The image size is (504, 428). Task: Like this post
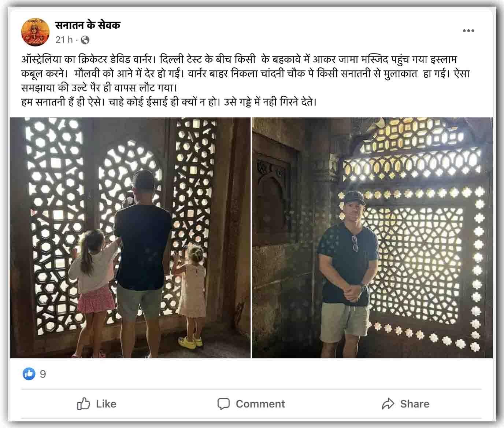[97, 404]
